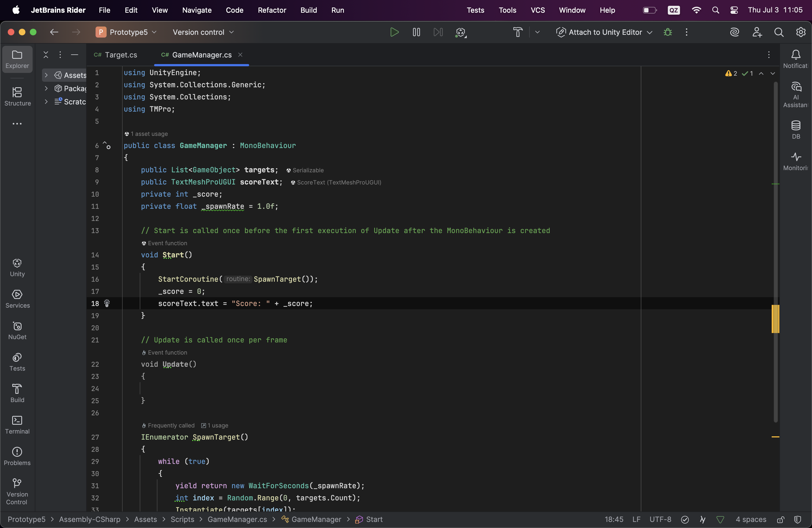Open the Tests sidebar panel
This screenshot has width=812, height=528.
[17, 362]
